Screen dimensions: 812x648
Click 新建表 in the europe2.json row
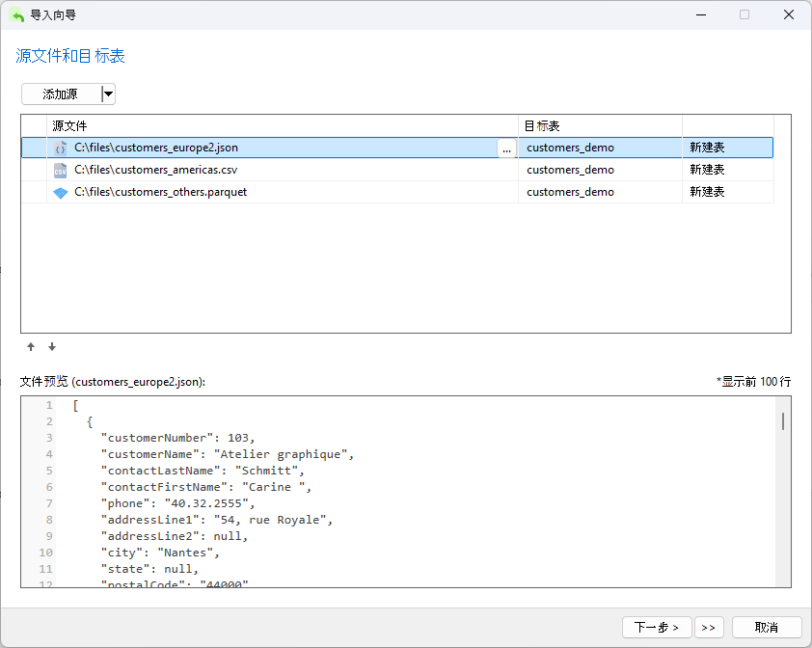click(707, 148)
